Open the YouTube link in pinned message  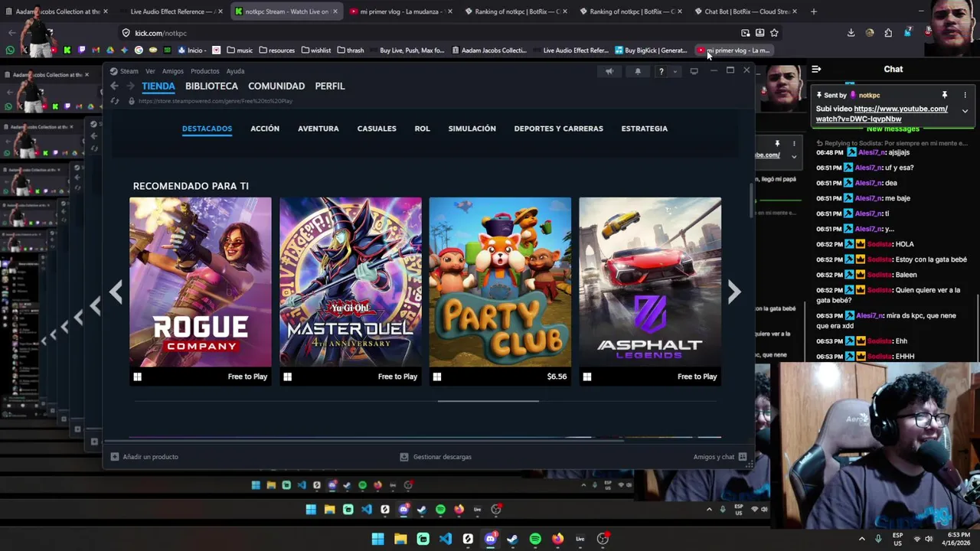(882, 113)
